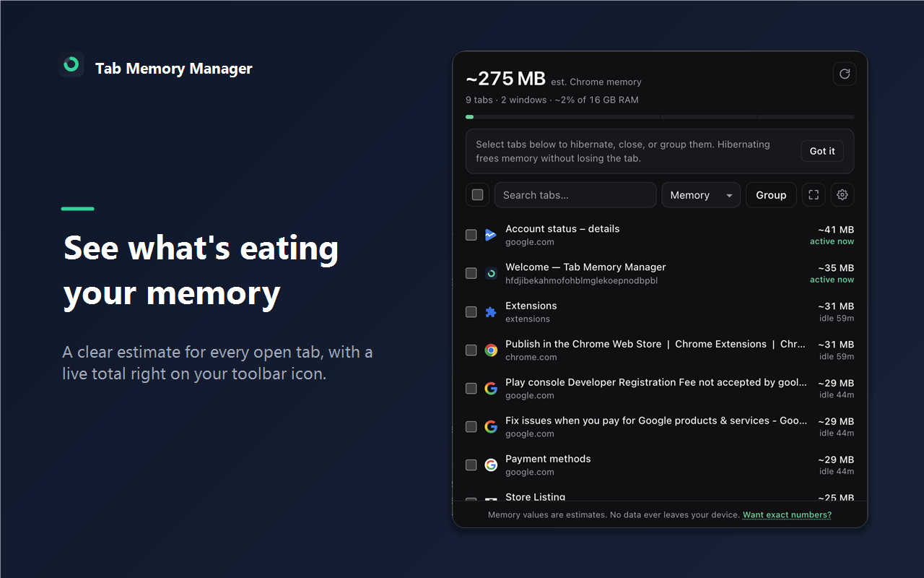Open the fullscreen expand view icon

(x=814, y=195)
